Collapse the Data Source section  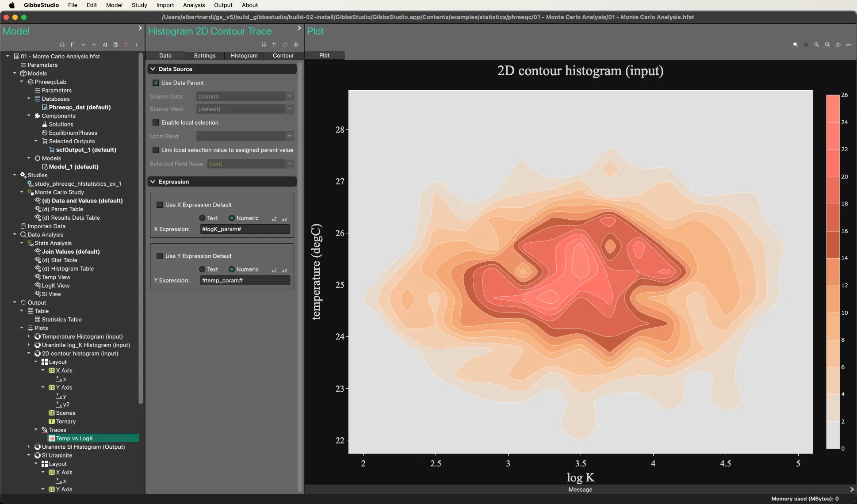153,69
